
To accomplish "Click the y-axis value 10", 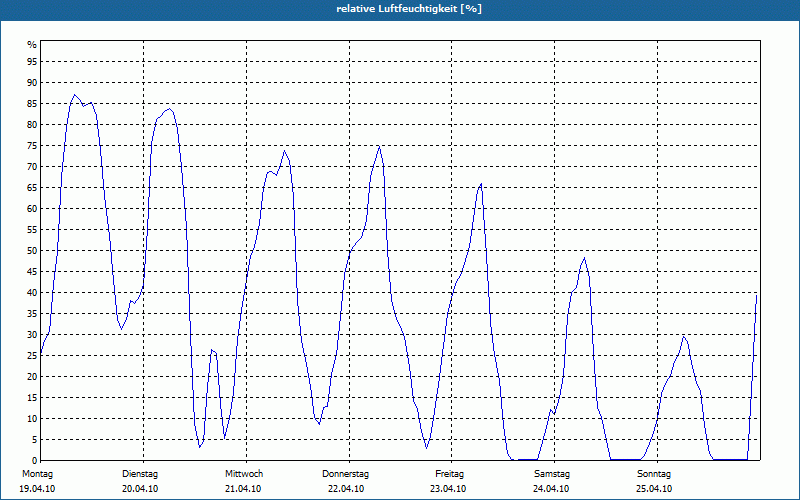I will (x=32, y=418).
